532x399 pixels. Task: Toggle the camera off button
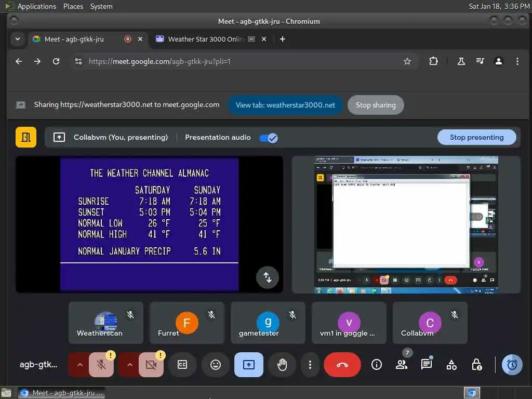click(151, 365)
